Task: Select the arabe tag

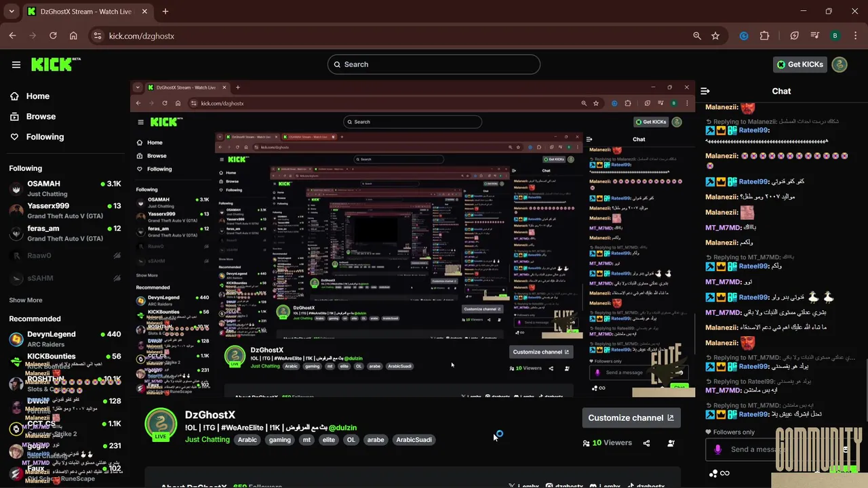Action: coord(376,440)
